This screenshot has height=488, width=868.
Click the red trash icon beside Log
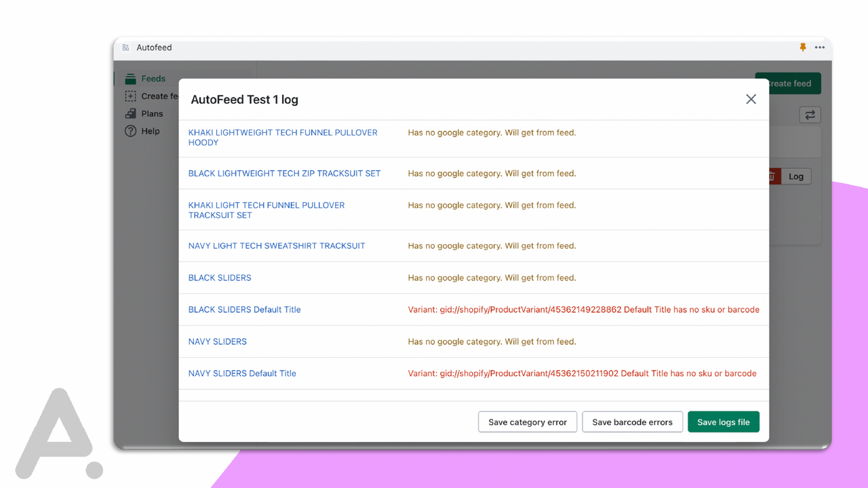(x=771, y=176)
